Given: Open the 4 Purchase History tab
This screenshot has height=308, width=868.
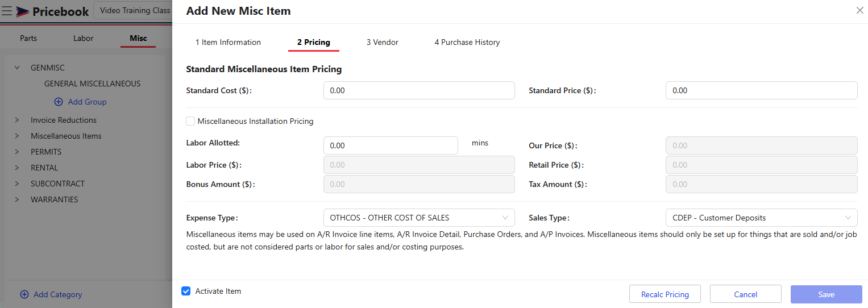Looking at the screenshot, I should tap(467, 42).
